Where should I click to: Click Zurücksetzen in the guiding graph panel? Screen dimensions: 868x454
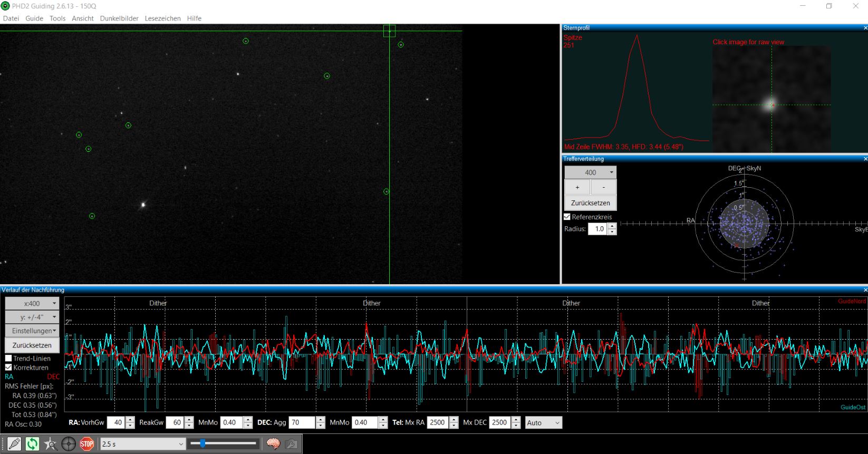pyautogui.click(x=32, y=345)
